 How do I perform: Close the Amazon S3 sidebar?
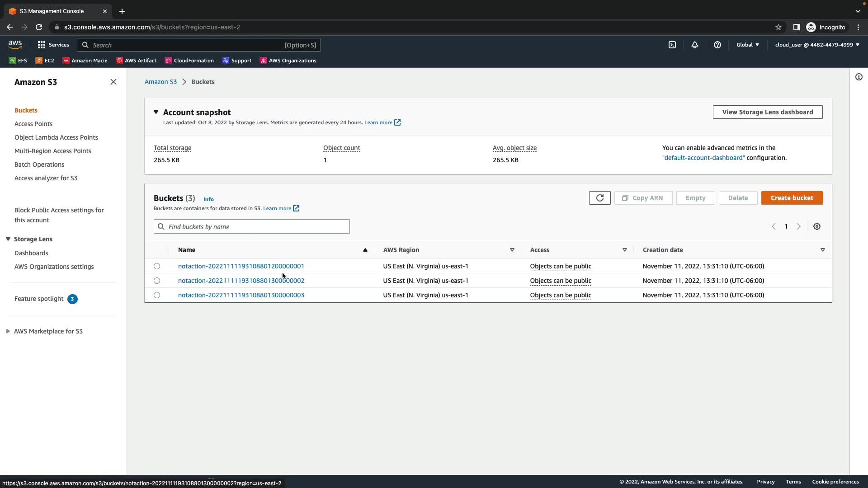click(x=113, y=82)
